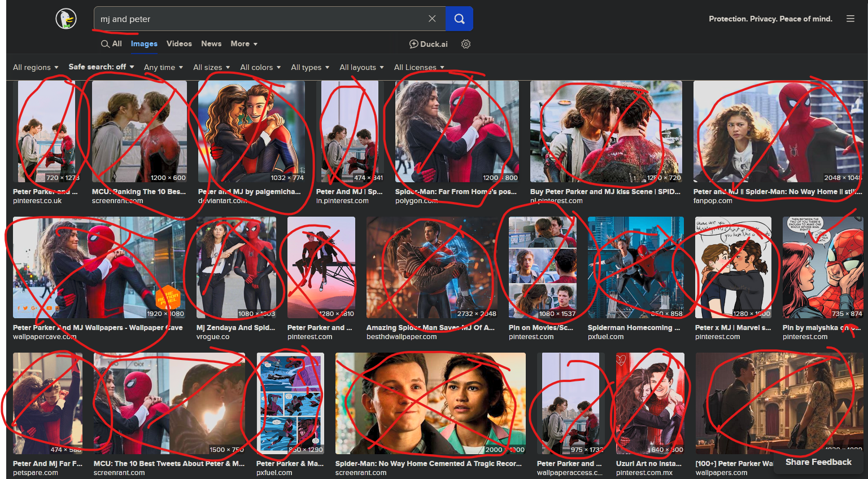Click the fanpop.com source link
Image resolution: width=868 pixels, height=479 pixels.
tap(713, 200)
